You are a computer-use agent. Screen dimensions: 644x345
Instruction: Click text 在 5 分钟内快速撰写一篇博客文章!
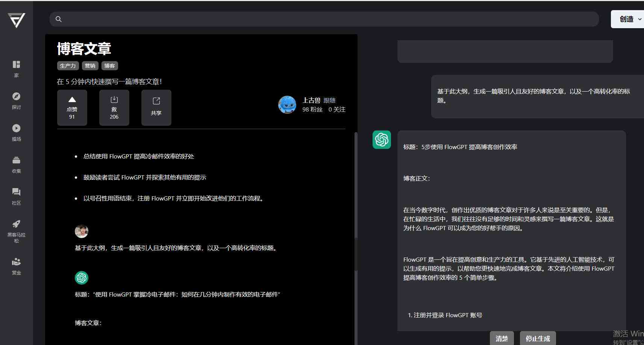pos(109,81)
